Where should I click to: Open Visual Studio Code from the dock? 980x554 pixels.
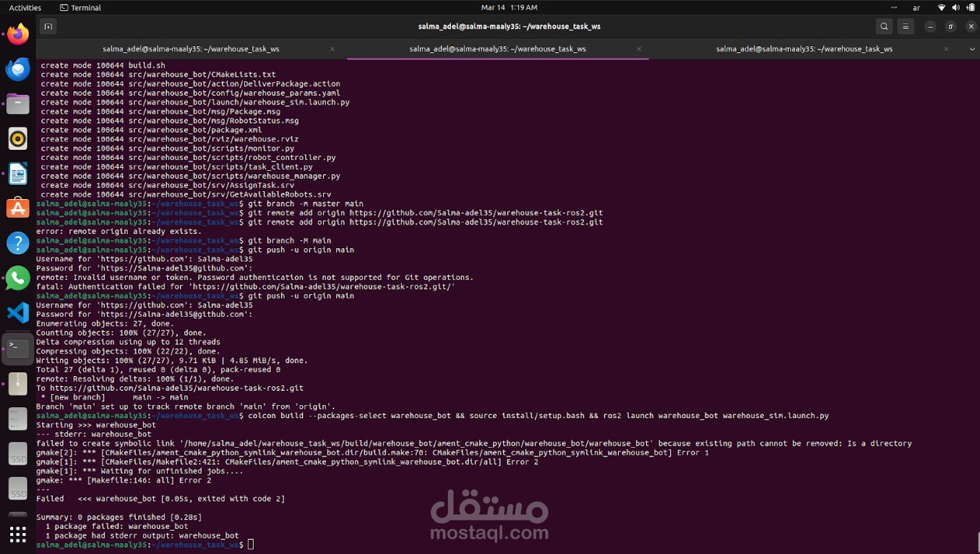[18, 313]
